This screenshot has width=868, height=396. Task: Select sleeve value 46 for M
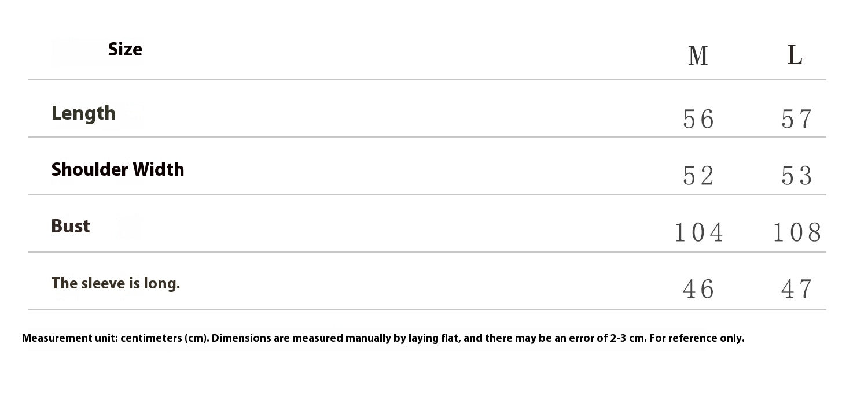(698, 290)
